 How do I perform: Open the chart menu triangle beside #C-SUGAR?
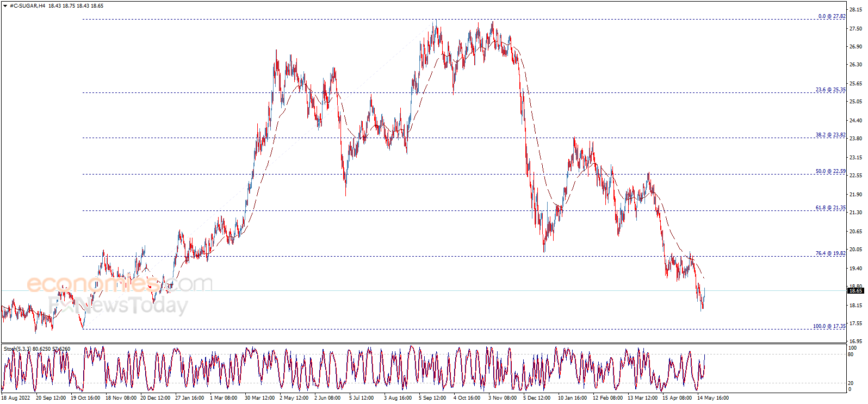(x=5, y=6)
